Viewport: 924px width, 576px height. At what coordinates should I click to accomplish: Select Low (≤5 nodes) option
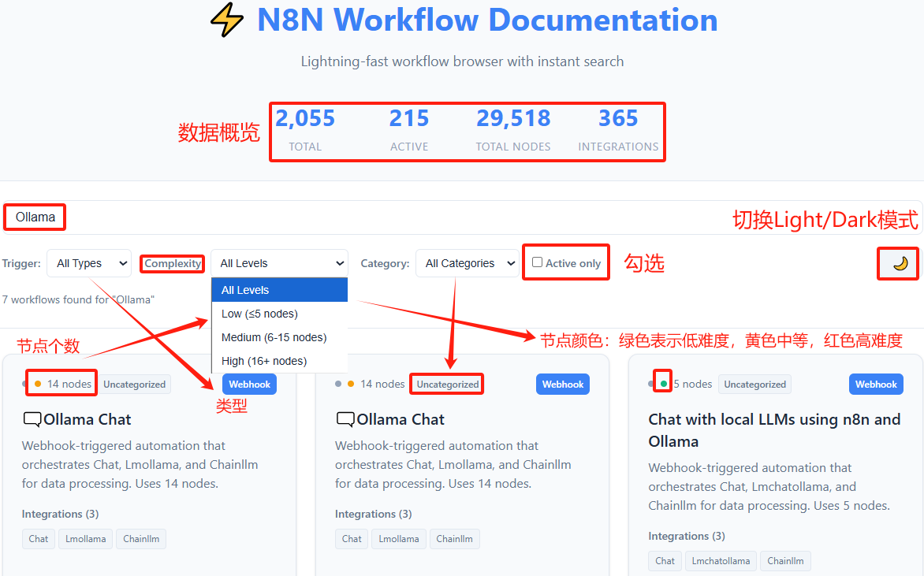(279, 314)
